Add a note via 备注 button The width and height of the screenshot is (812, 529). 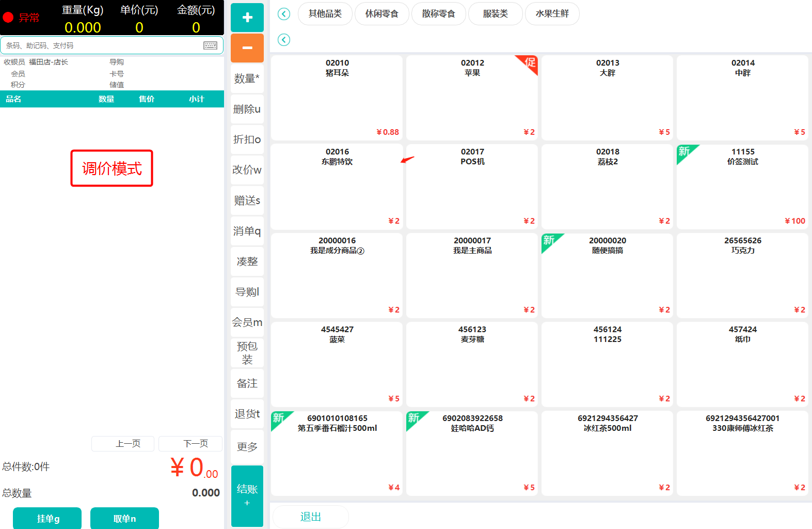247,383
